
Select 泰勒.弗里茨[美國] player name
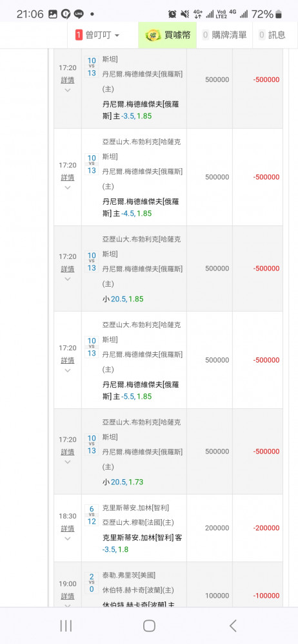(129, 575)
